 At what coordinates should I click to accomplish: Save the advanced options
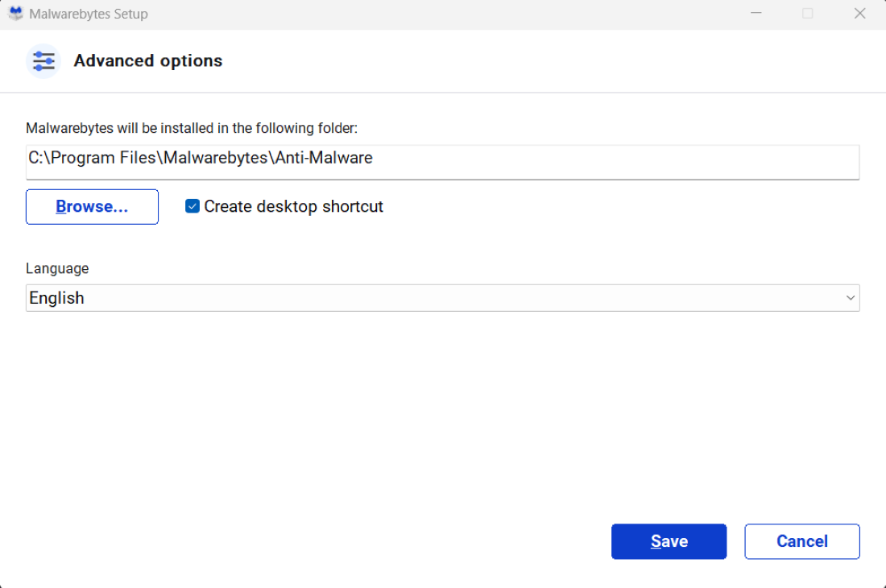coord(669,541)
